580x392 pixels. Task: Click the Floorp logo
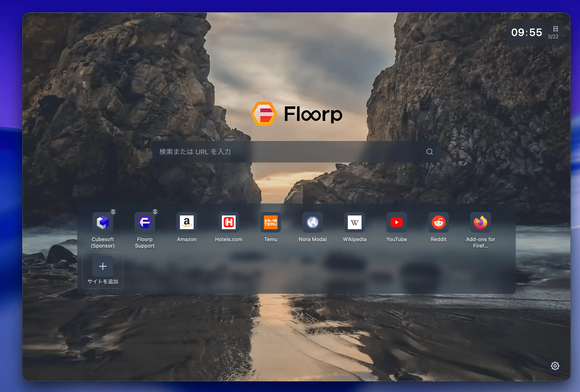tap(264, 114)
